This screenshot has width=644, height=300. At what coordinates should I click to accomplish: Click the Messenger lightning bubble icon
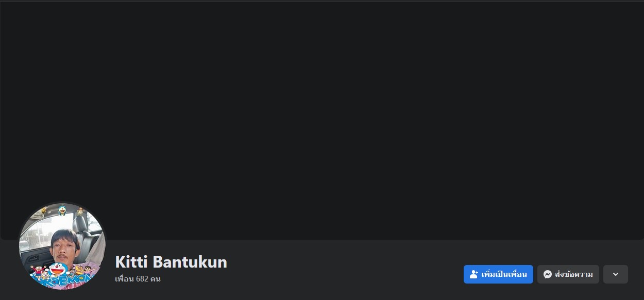[548, 274]
